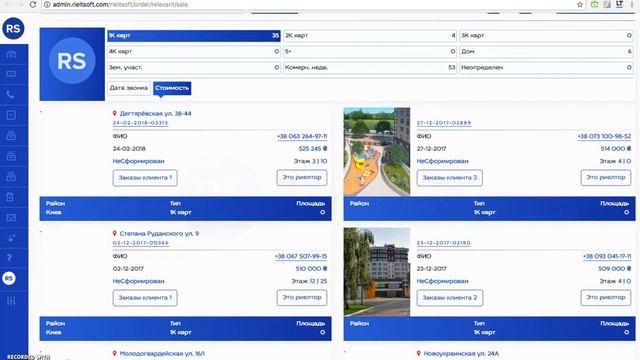Screen dimensions: 640x360
Task: Open the clipboard icon in the sidebar
Action: 11,197
